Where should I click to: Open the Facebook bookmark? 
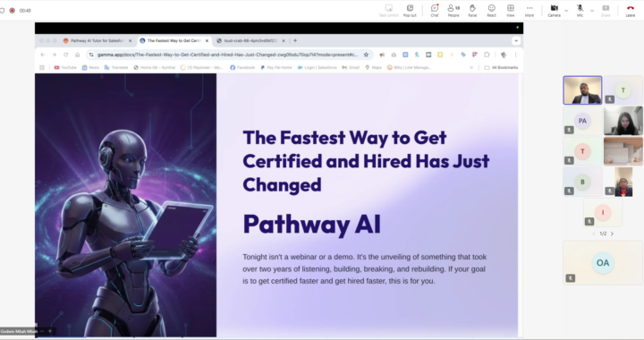pos(242,67)
